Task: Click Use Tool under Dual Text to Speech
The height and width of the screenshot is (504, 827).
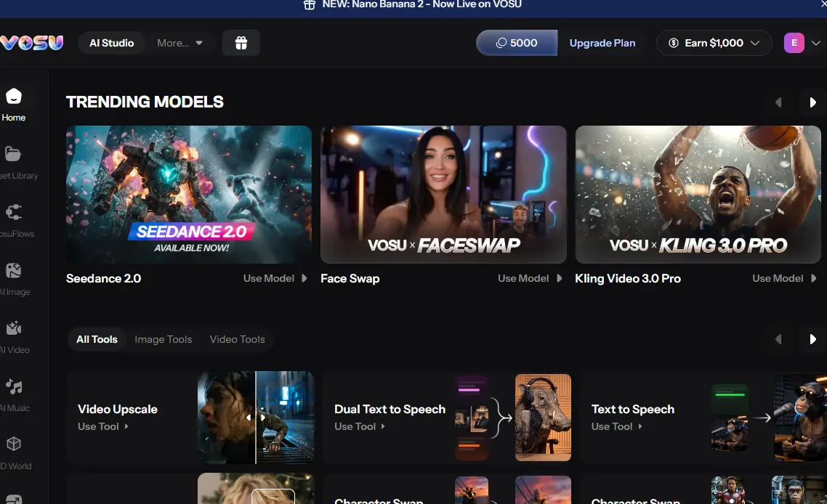Action: pyautogui.click(x=360, y=426)
